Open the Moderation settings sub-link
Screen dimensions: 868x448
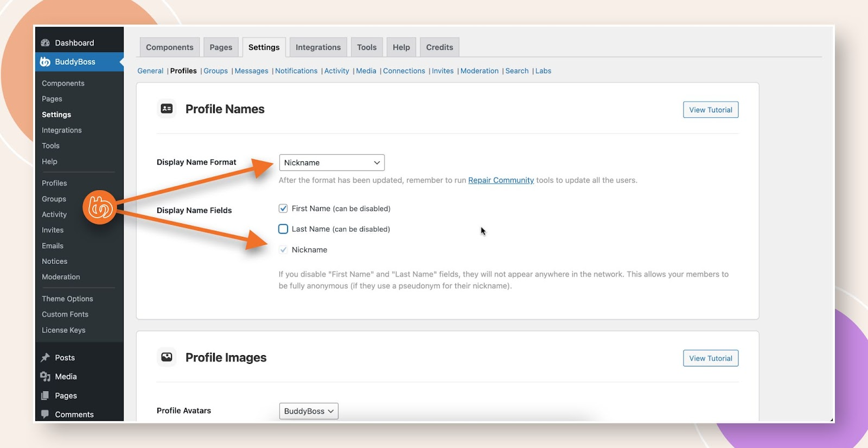(x=480, y=71)
